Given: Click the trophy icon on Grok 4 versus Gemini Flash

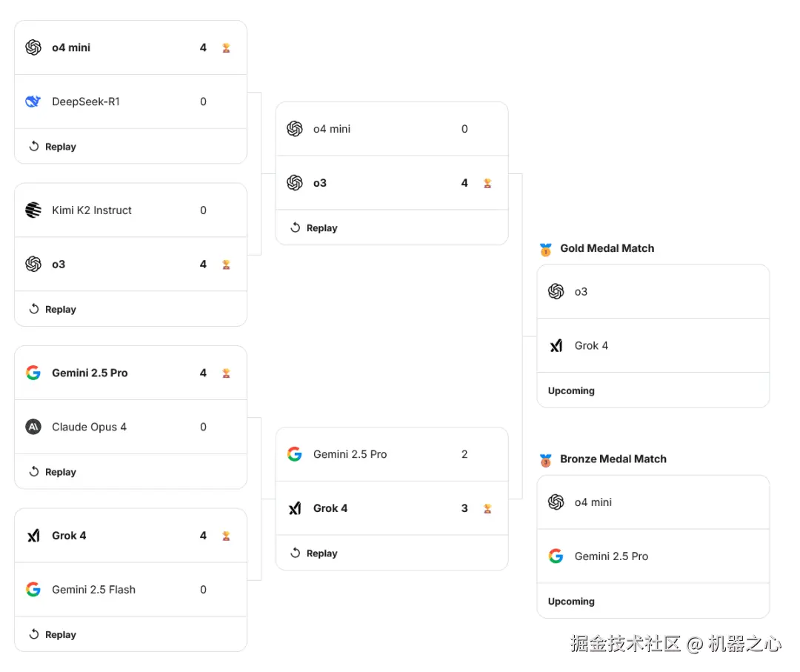Looking at the screenshot, I should coord(226,536).
